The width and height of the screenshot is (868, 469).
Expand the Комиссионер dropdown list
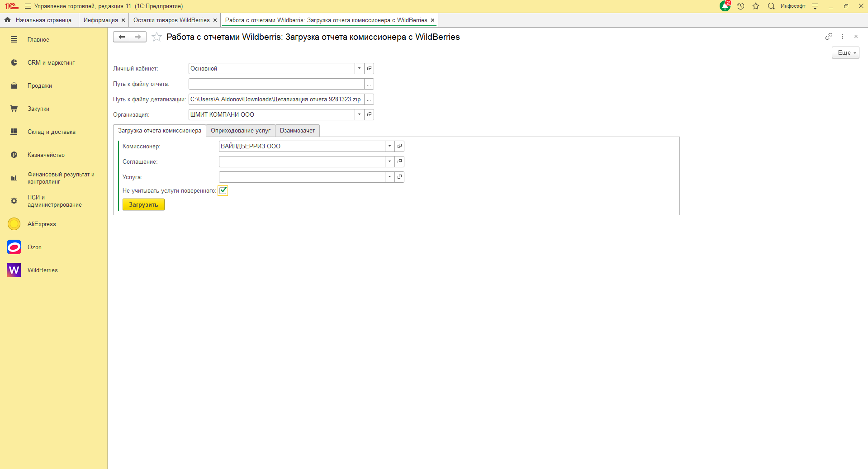click(x=389, y=147)
